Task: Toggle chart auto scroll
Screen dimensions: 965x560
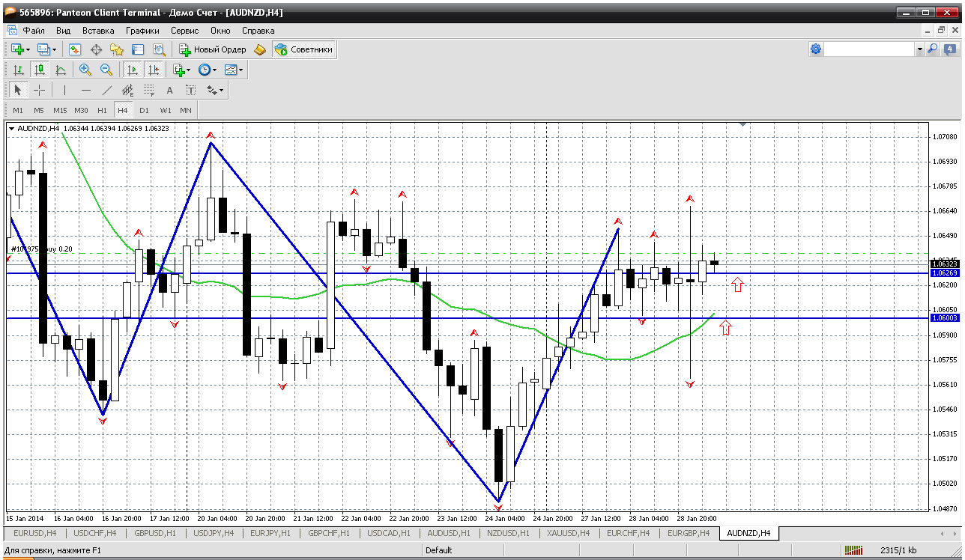Action: 133,70
